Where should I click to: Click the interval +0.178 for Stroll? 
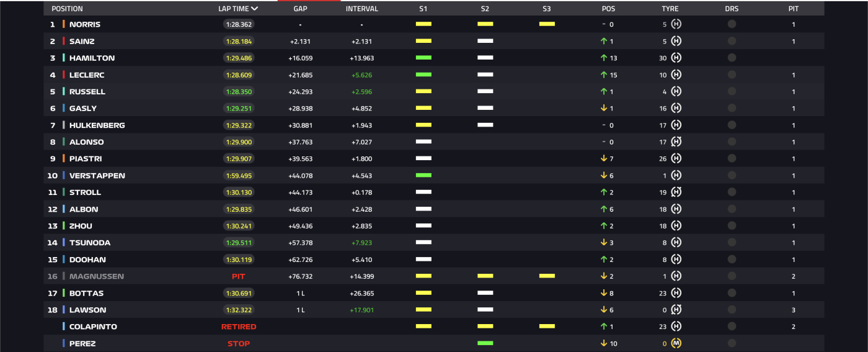(362, 192)
